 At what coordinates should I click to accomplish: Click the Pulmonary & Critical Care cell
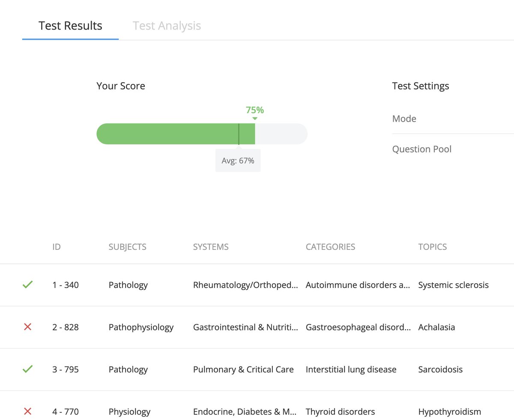click(243, 369)
